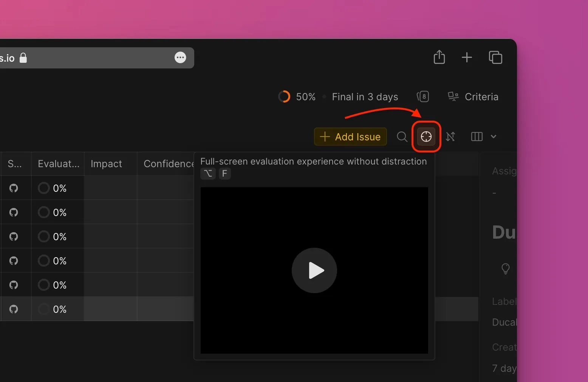Image resolution: width=588 pixels, height=382 pixels.
Task: Play the full-screen evaluation preview video
Action: 314,270
